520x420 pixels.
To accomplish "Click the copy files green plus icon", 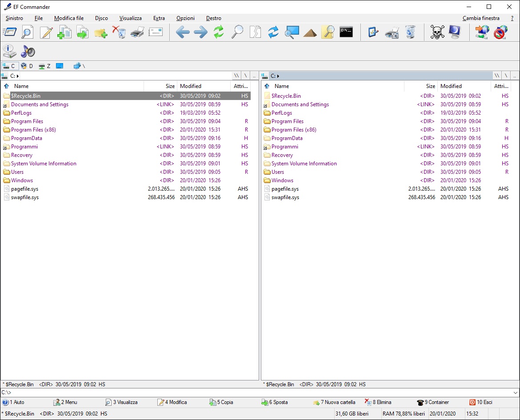I will [64, 32].
